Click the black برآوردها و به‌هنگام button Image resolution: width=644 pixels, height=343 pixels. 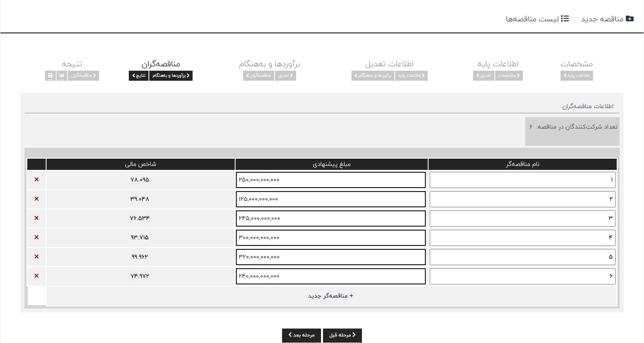(171, 76)
